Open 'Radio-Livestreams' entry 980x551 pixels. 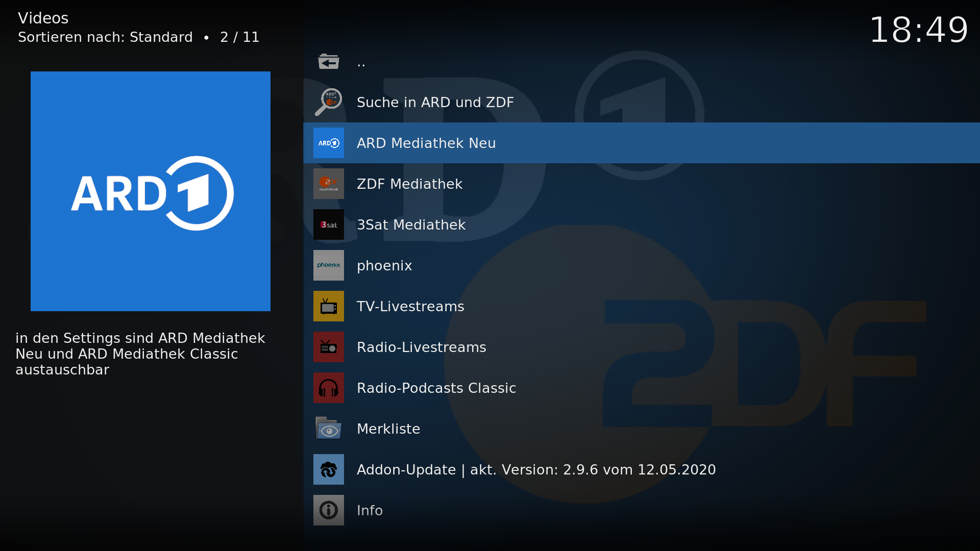click(x=642, y=347)
